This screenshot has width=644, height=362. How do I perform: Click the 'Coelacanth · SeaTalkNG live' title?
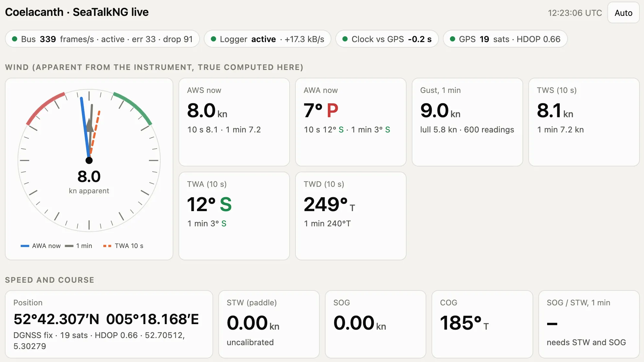[77, 12]
